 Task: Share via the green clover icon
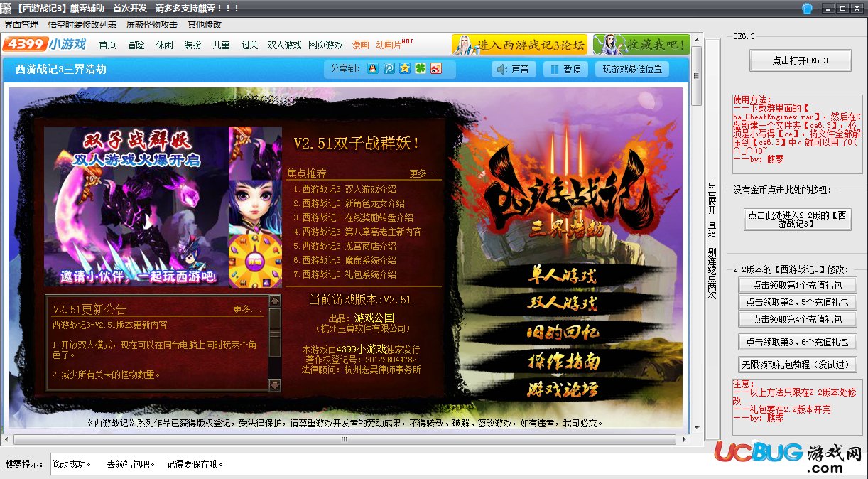point(420,69)
